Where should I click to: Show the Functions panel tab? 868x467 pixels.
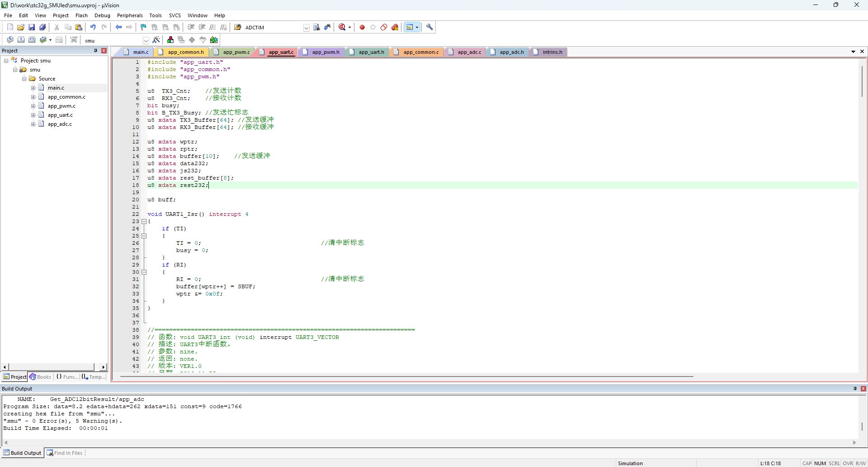[67, 377]
